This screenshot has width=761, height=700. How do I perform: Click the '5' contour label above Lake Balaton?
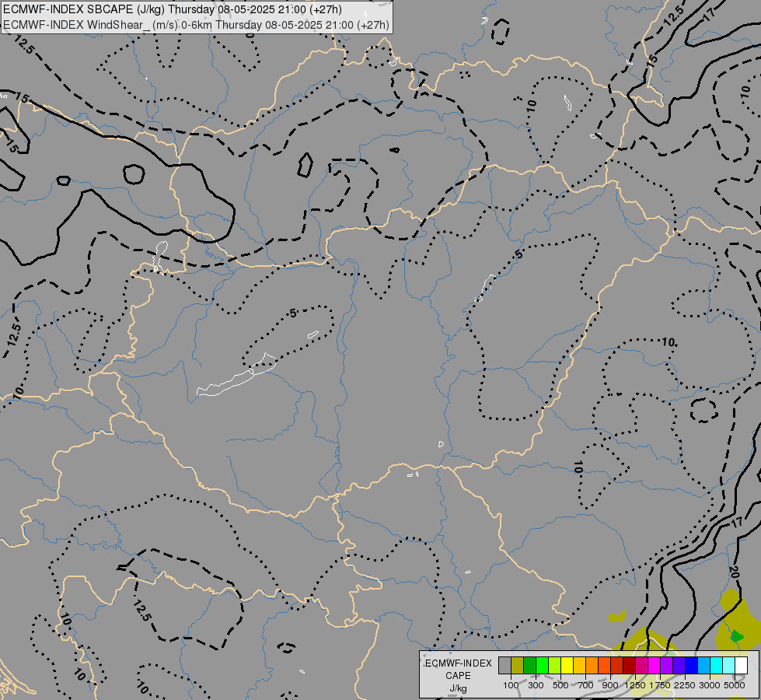[292, 313]
